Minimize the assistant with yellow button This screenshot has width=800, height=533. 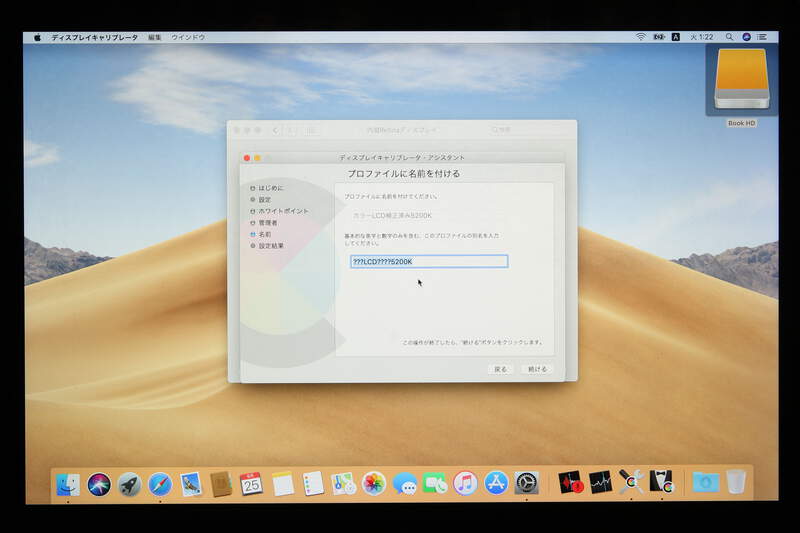[257, 158]
